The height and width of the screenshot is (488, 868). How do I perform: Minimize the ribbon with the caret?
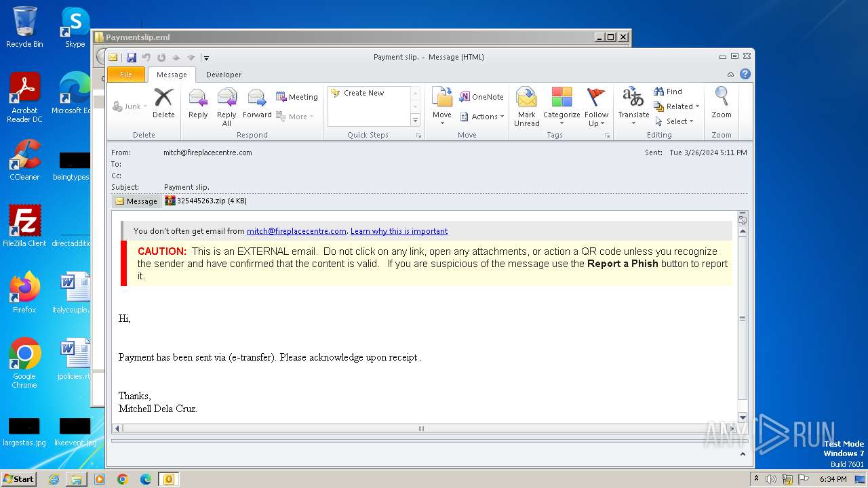coord(730,75)
